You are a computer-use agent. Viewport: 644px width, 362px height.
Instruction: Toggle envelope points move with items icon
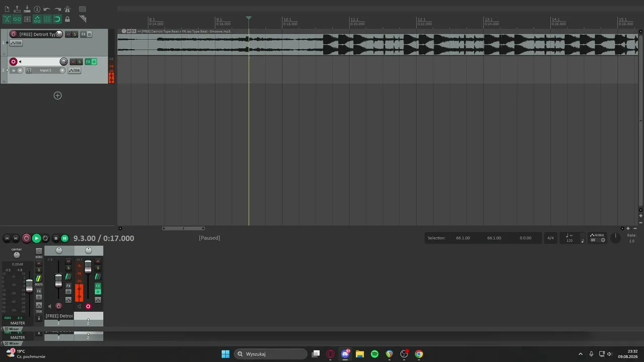coord(37,19)
